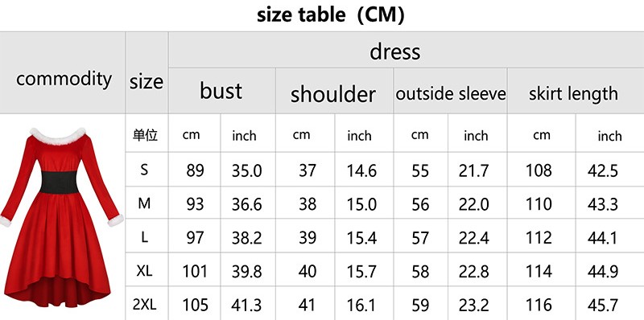Click the outside sleeve value 57 cm

coord(420,238)
